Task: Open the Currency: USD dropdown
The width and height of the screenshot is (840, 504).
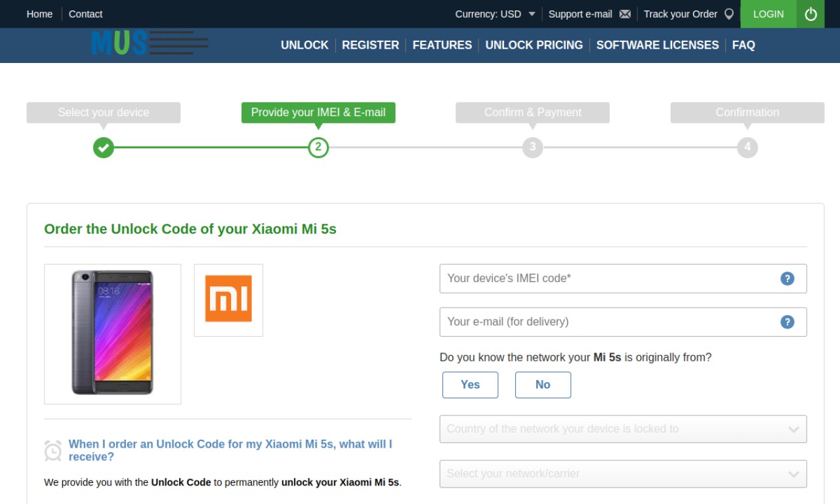Action: point(495,14)
